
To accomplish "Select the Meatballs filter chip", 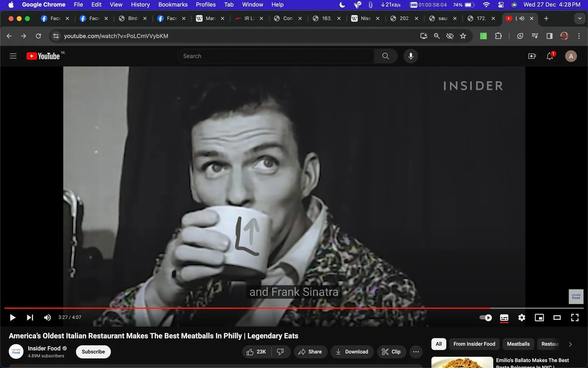I will pyautogui.click(x=518, y=344).
